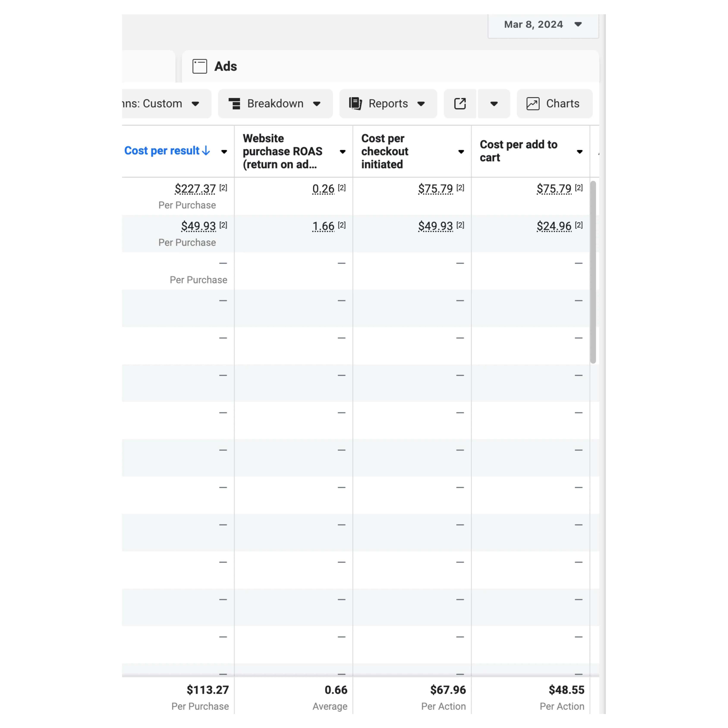Click the sort arrow next to Cost per result
Screen dimensions: 728x728
coord(206,151)
